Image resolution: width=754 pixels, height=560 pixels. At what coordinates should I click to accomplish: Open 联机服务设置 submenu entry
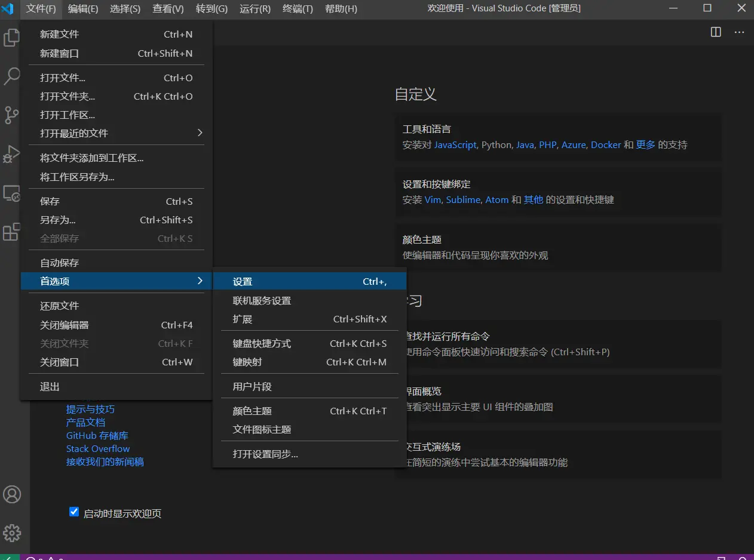coord(309,300)
